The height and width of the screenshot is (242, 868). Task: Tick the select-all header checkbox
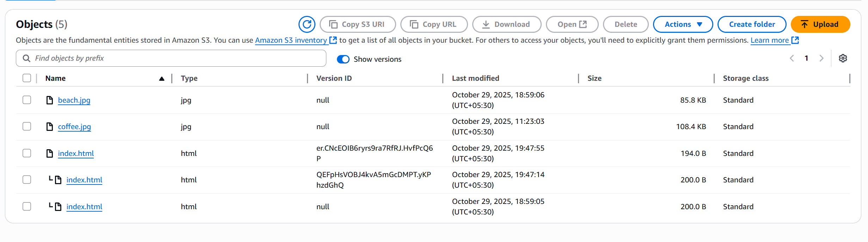(27, 78)
